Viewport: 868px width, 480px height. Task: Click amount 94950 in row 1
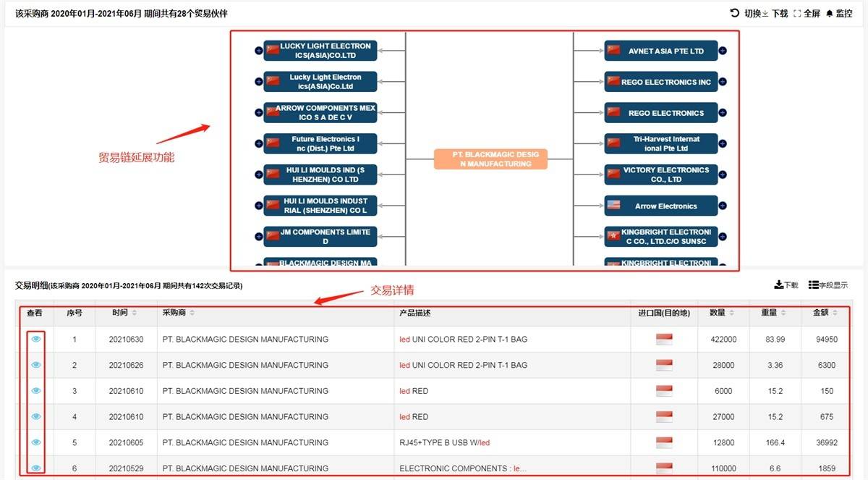pos(826,340)
